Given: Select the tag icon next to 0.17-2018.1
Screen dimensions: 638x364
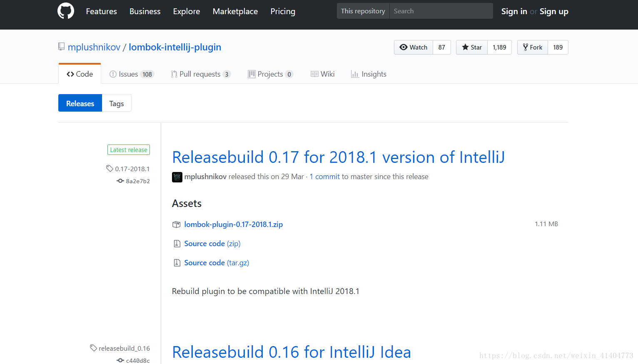Looking at the screenshot, I should click(x=110, y=168).
